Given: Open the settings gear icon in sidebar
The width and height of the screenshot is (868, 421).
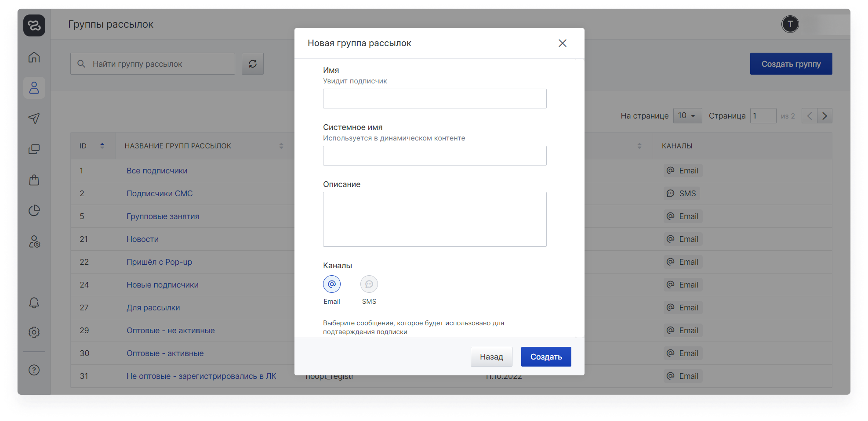Looking at the screenshot, I should point(34,332).
